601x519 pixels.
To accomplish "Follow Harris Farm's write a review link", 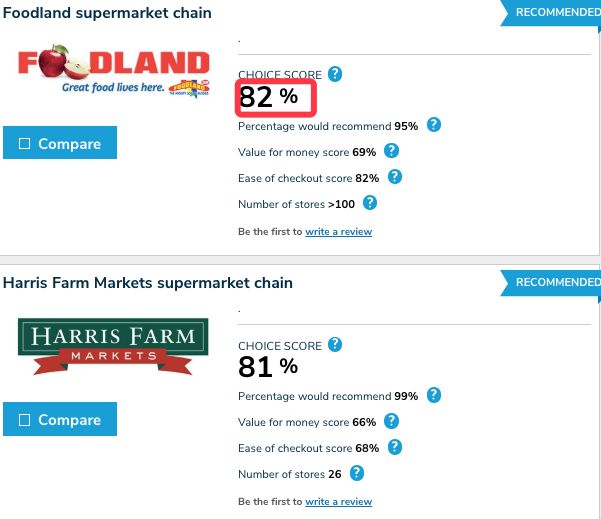I will coord(338,501).
